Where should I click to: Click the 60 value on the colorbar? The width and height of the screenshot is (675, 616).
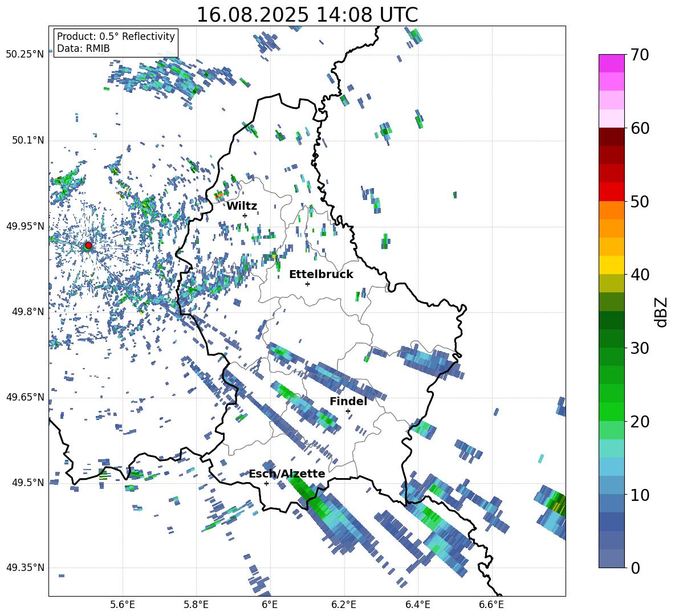pos(640,128)
